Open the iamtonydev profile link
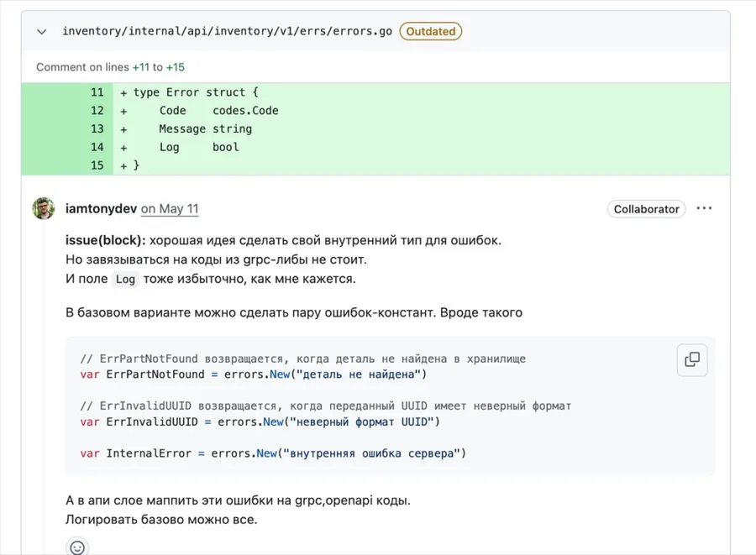The width and height of the screenshot is (756, 555). (102, 208)
